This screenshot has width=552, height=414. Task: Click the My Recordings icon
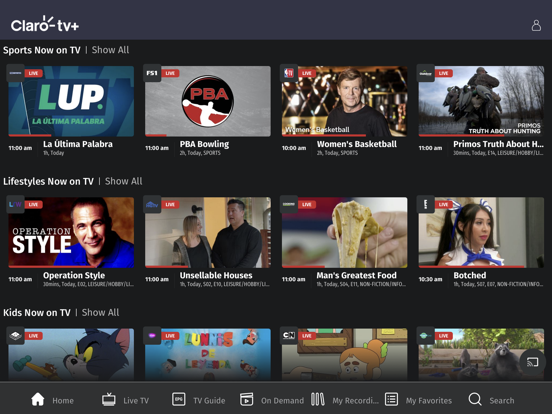pos(318,400)
